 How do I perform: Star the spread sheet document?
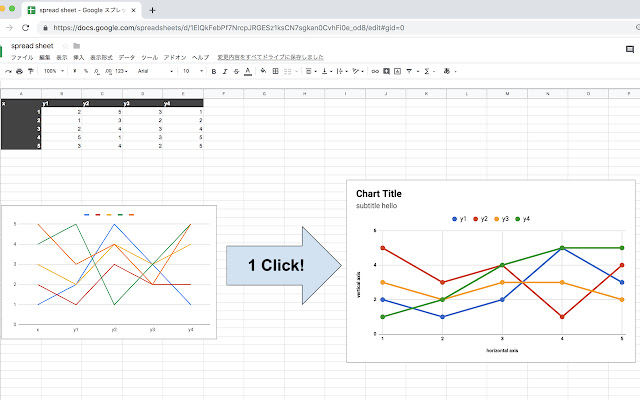(65, 46)
